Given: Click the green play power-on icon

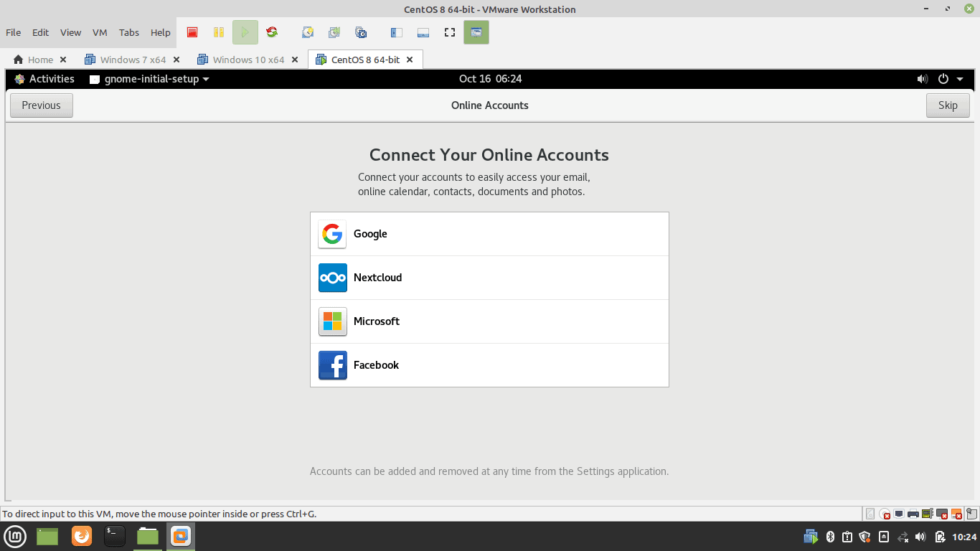Looking at the screenshot, I should [x=245, y=32].
